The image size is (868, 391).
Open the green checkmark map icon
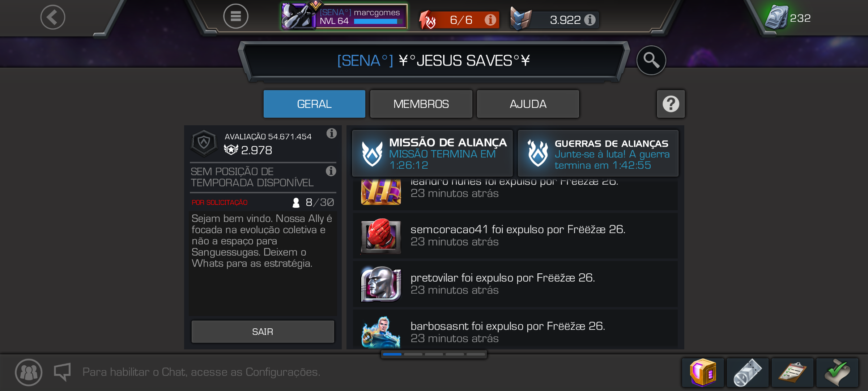pos(837,373)
